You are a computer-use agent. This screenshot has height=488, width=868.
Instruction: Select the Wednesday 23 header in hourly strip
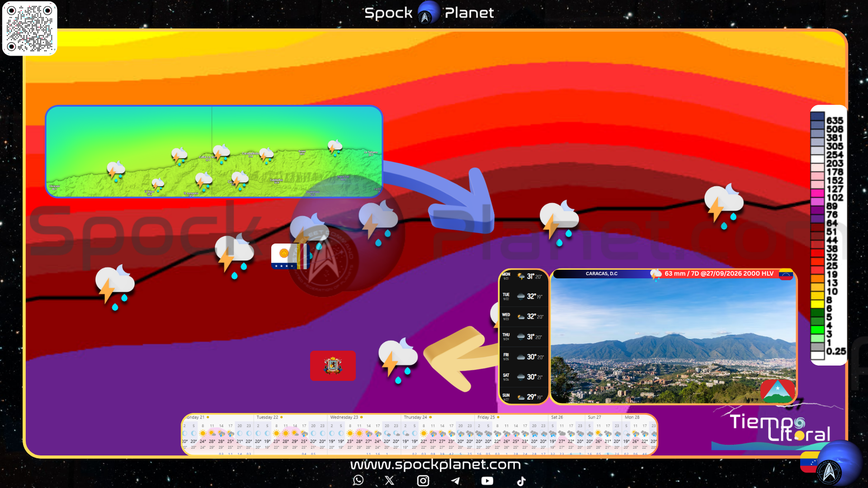pyautogui.click(x=344, y=417)
